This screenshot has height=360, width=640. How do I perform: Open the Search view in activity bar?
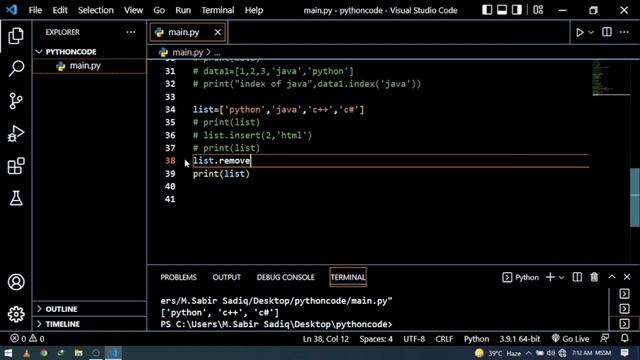pyautogui.click(x=16, y=68)
